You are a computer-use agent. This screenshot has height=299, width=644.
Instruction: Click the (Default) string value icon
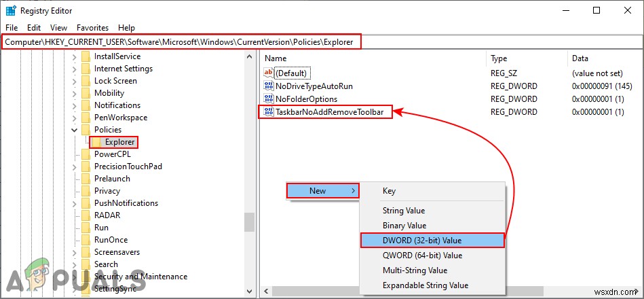tap(269, 73)
